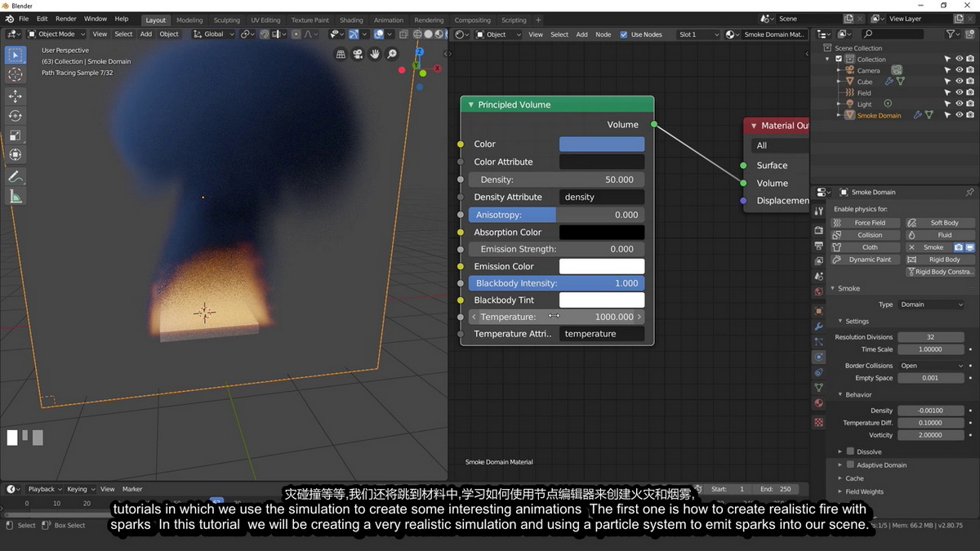Enable Soft Body physics
Image resolution: width=980 pixels, height=551 pixels.
939,223
